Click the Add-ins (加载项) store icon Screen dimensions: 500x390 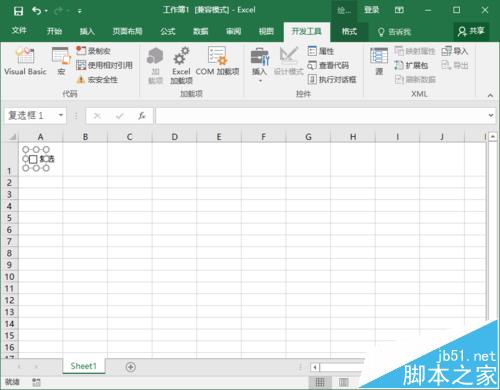click(x=155, y=65)
